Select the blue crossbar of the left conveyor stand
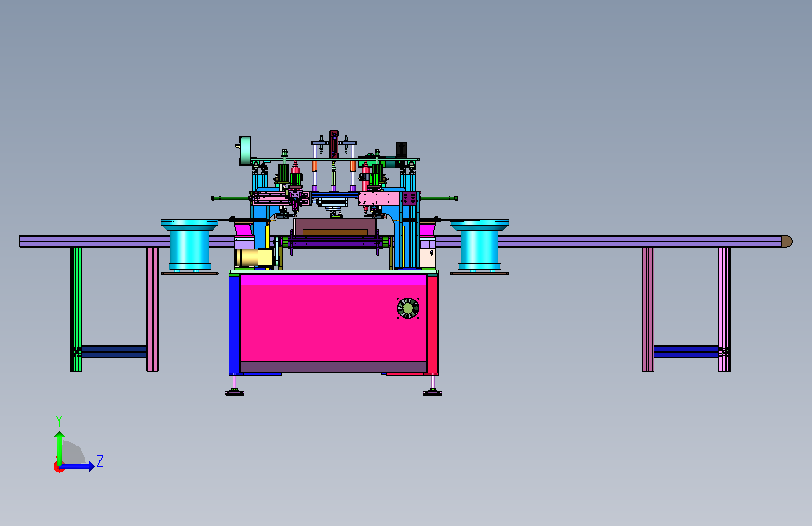812x526 pixels. tap(114, 352)
